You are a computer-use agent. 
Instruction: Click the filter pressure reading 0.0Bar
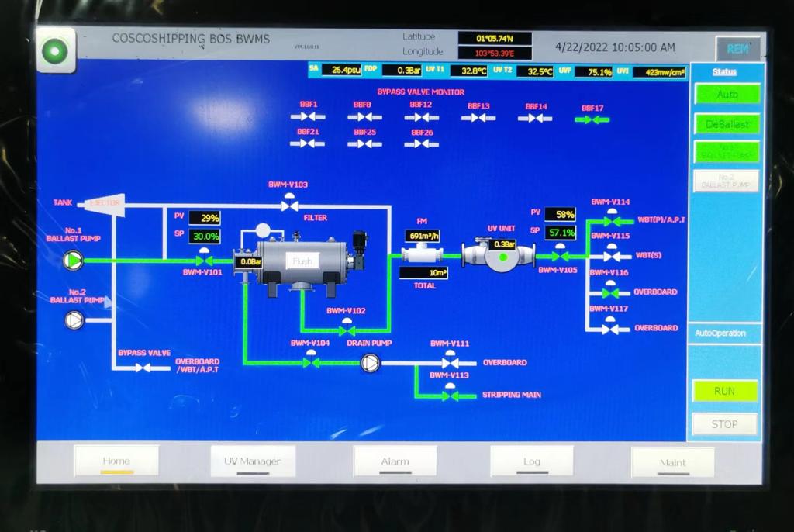(249, 261)
